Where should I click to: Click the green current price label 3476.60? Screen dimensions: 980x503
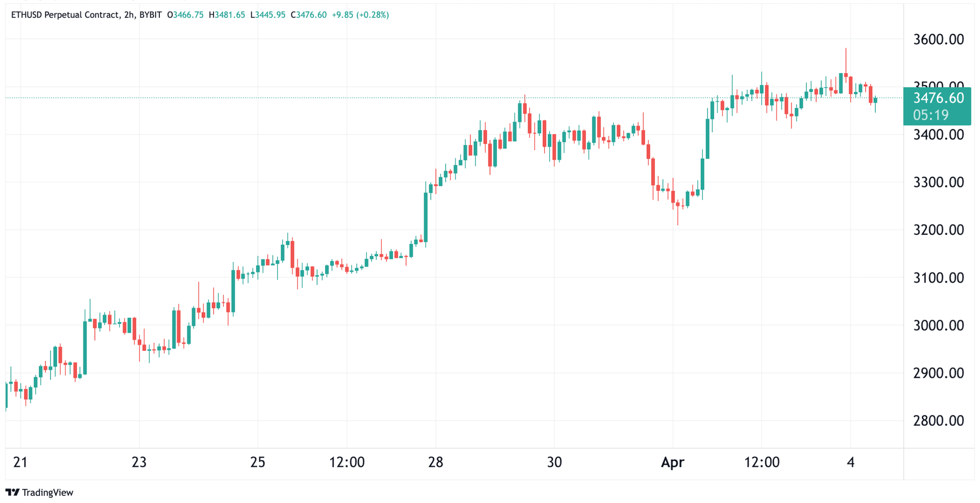pos(938,98)
